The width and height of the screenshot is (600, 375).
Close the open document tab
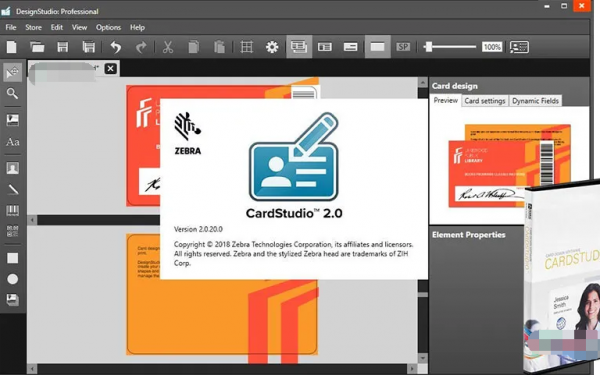point(110,68)
